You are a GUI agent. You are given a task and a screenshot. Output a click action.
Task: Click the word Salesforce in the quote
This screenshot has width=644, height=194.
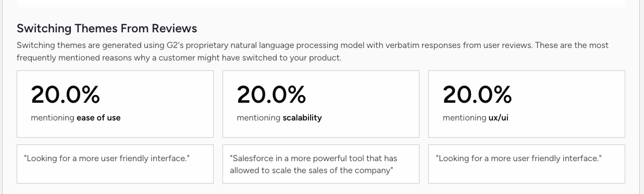pyautogui.click(x=253, y=158)
